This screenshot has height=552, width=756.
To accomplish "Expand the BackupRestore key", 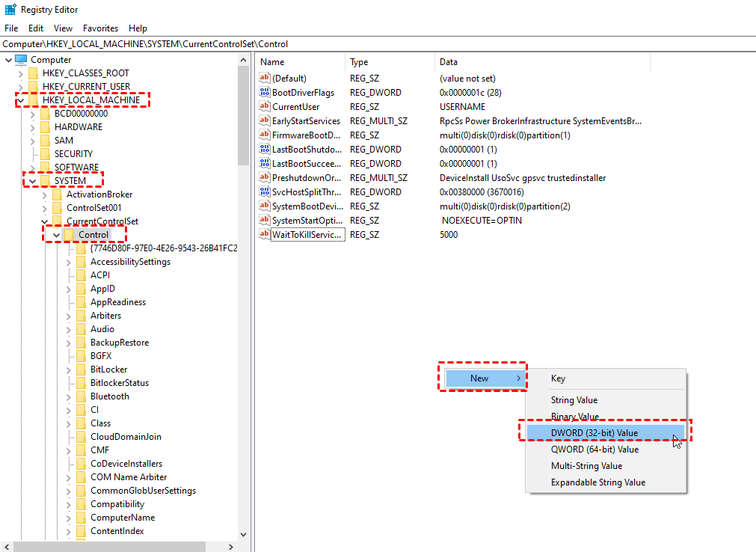I will point(69,343).
